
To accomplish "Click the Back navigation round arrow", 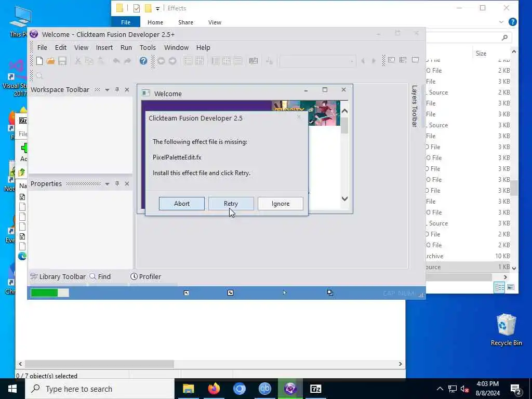I will [161, 61].
